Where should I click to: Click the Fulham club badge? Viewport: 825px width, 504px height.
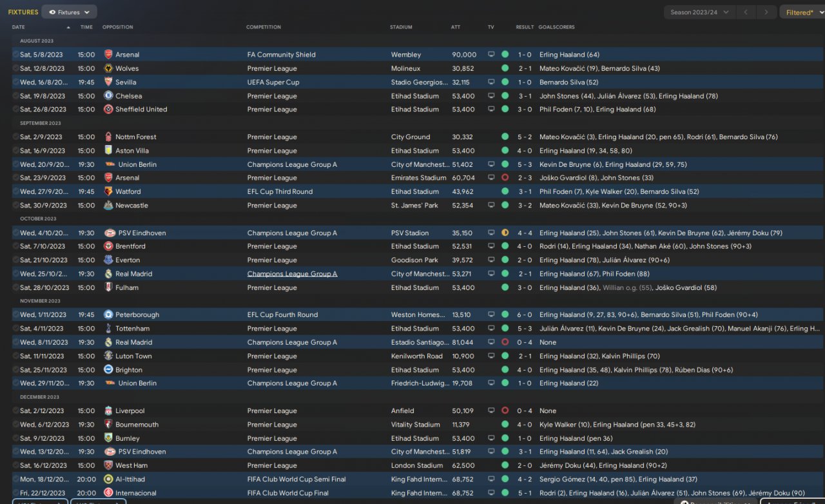click(x=108, y=287)
